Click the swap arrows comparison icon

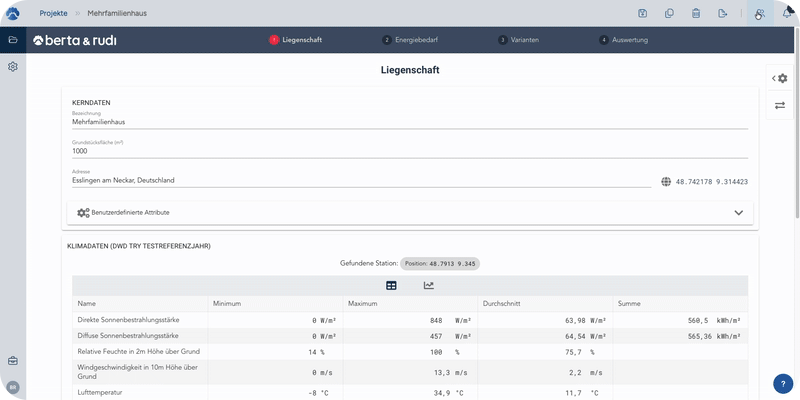coord(779,105)
